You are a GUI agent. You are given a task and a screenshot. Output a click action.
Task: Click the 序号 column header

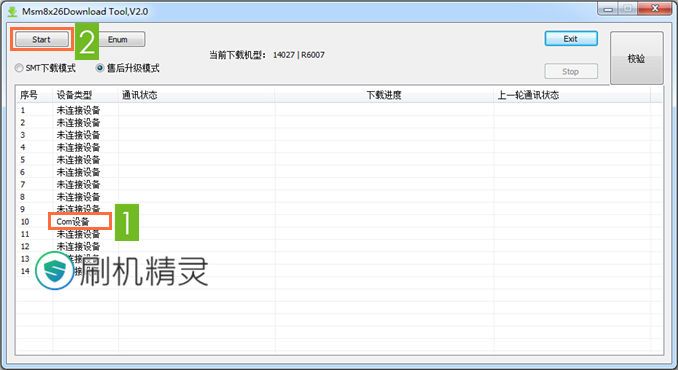coord(34,95)
